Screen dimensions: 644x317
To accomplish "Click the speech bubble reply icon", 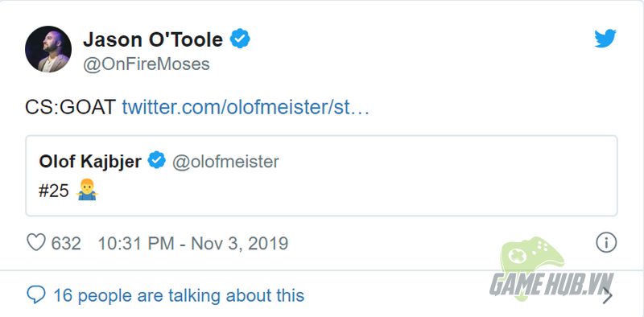I will [35, 295].
